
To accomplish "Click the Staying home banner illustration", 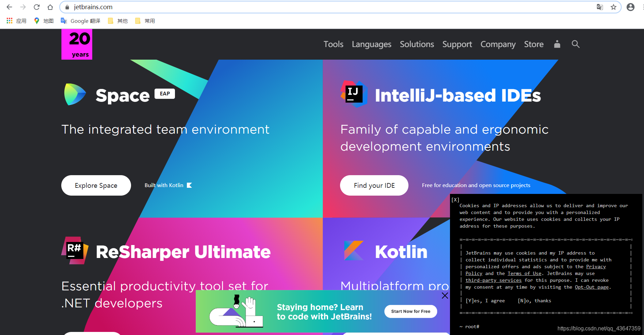I will coord(236,311).
